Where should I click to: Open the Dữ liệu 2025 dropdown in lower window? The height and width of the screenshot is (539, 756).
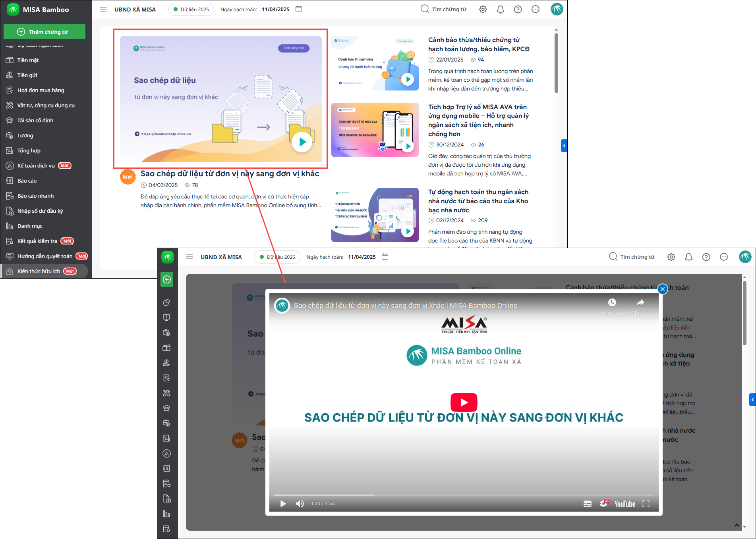[277, 257]
